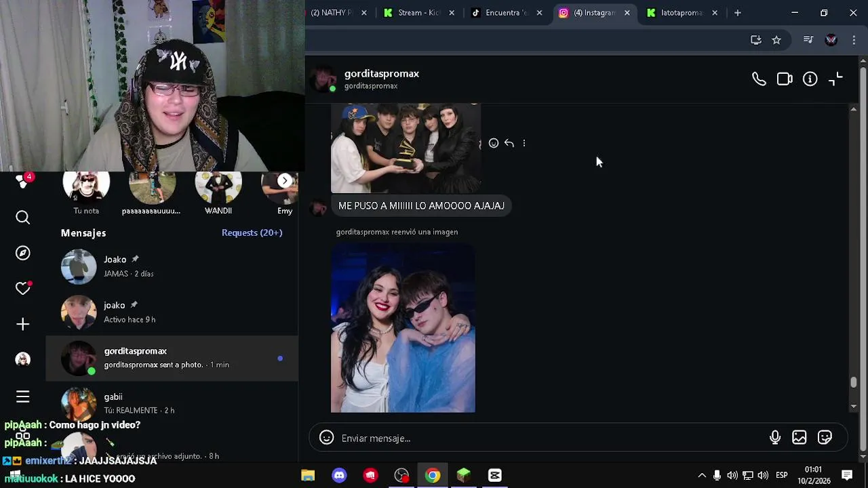Click ME PUSO A MIIIII message

pos(421,206)
